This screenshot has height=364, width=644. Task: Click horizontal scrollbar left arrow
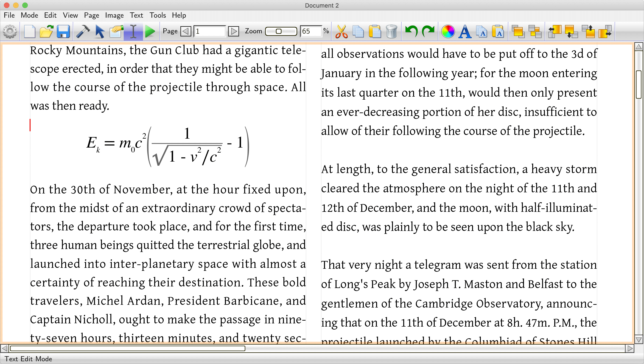[x=5, y=348]
